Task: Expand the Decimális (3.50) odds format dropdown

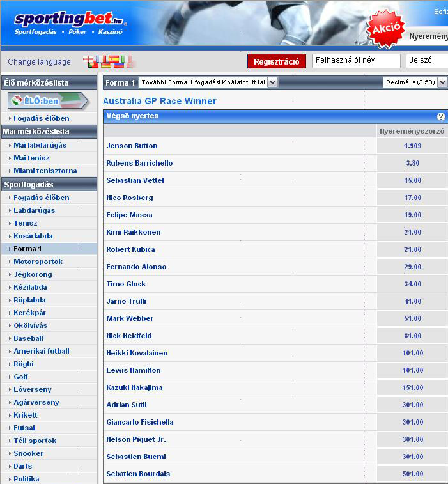Action: 415,82
